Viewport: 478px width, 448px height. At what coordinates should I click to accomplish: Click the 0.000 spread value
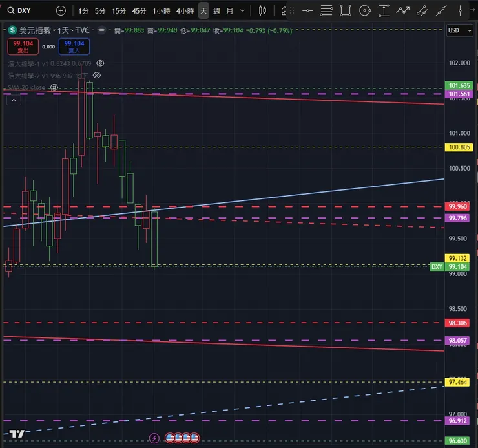[x=48, y=47]
